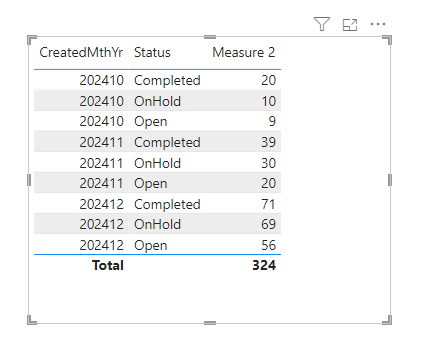Select Completed in the 202411 row

167,142
